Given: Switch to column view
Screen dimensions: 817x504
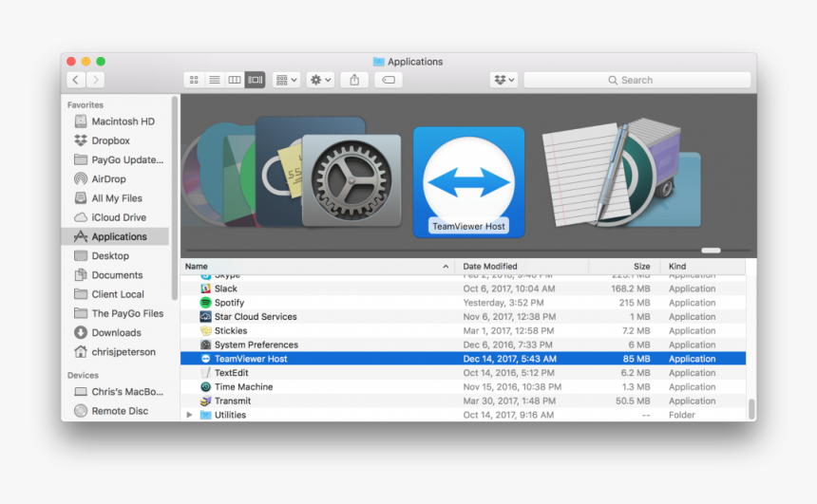Looking at the screenshot, I should 235,80.
